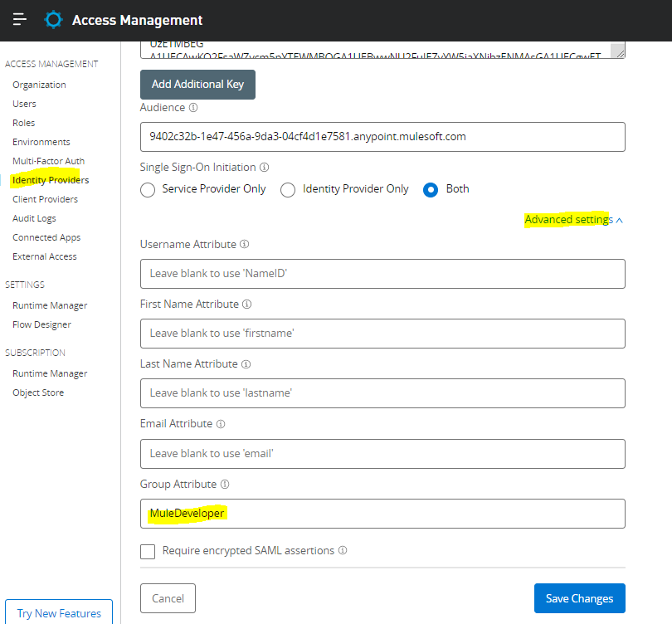This screenshot has width=672, height=624.
Task: Select the Both radio button
Action: click(x=431, y=189)
